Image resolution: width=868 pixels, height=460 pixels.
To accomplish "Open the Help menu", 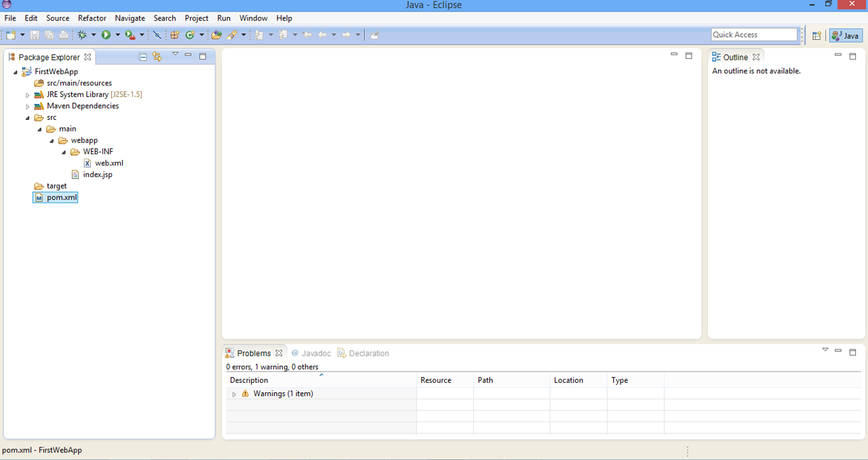I will point(284,18).
